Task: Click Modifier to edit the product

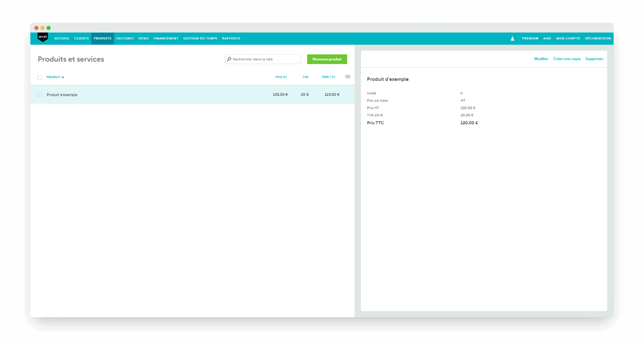Action: [541, 59]
